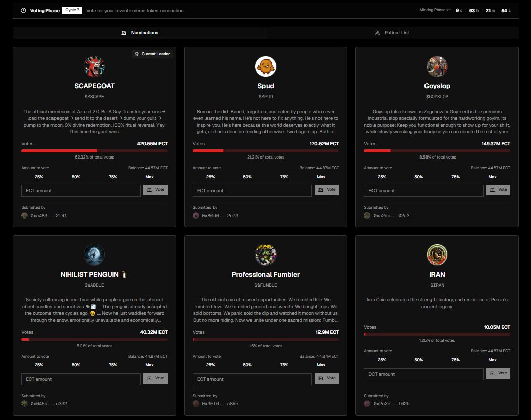Screen dimensions: 531x420
Task: Select 75% amount on Professional Fumbler card
Action: pos(284,365)
